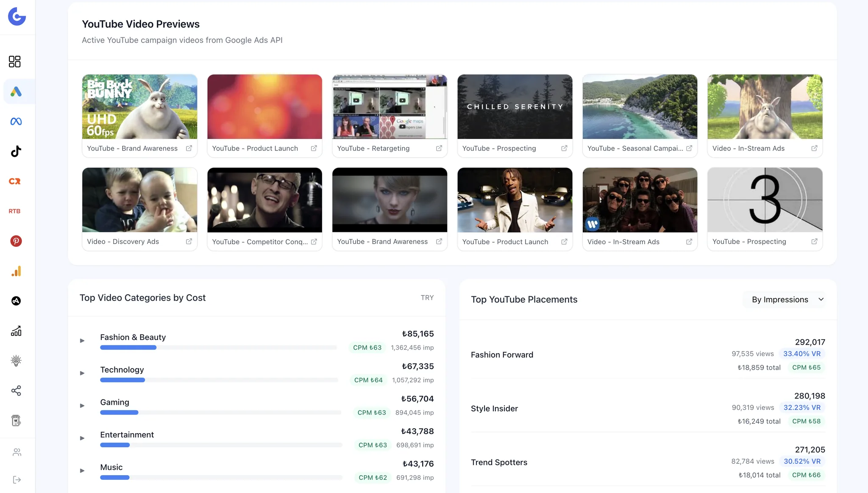The height and width of the screenshot is (493, 868).
Task: Click the Style Insider placement name
Action: pyautogui.click(x=494, y=409)
